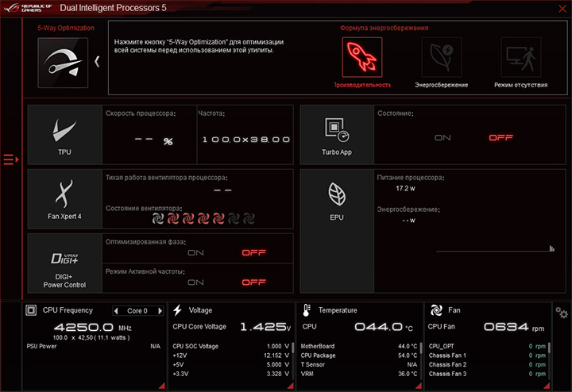Click the frequency value 100.0x38.00
The width and height of the screenshot is (572, 392).
tap(246, 140)
